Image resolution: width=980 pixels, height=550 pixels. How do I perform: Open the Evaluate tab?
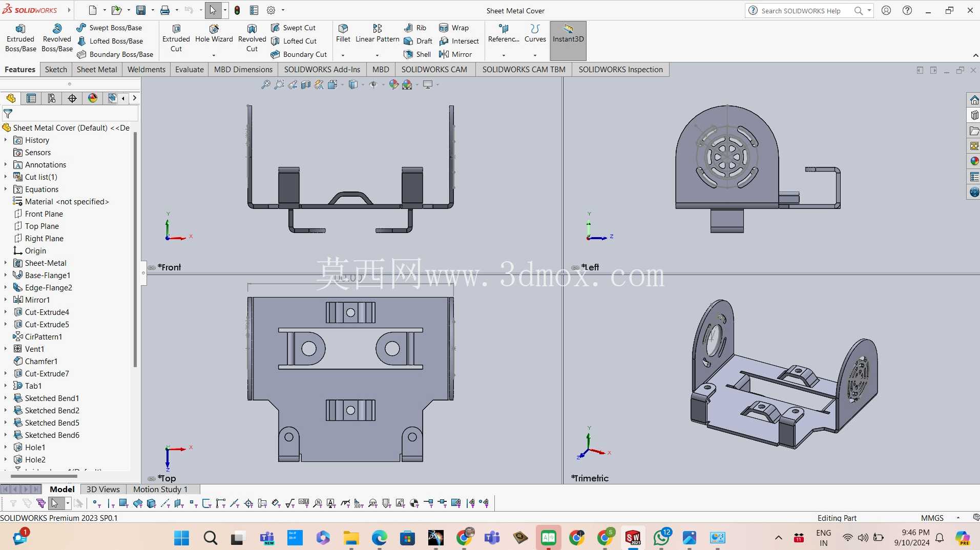tap(190, 70)
